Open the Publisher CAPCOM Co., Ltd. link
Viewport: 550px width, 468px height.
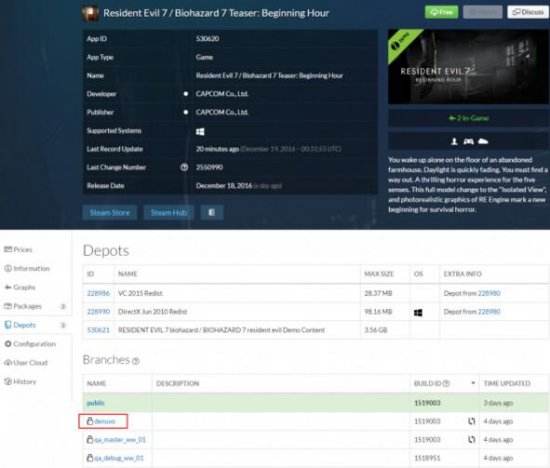(x=222, y=112)
